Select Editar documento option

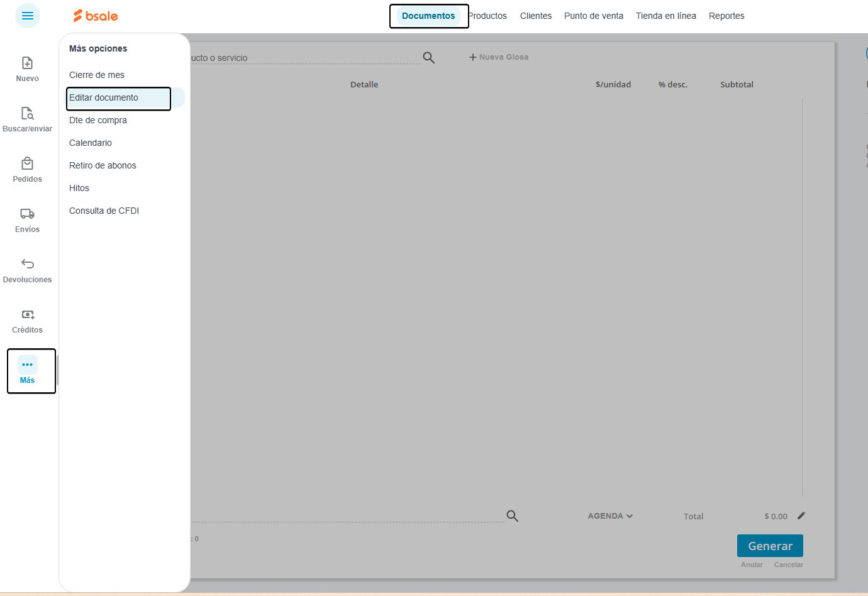[x=125, y=97]
